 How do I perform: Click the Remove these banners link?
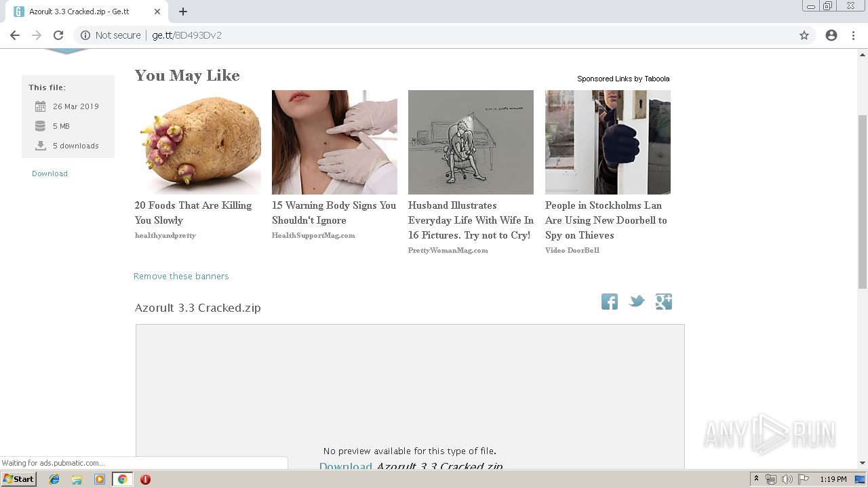pos(181,276)
